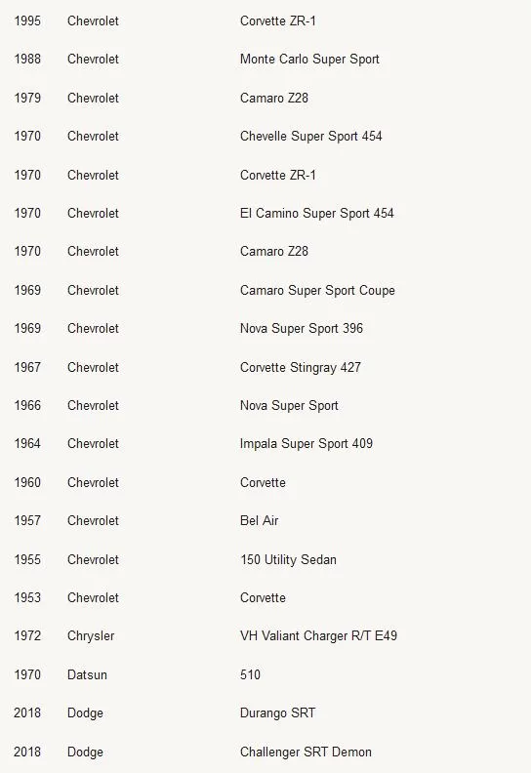Select the 1960 Corvette model
Screen dimensions: 532x773
[x=263, y=482]
